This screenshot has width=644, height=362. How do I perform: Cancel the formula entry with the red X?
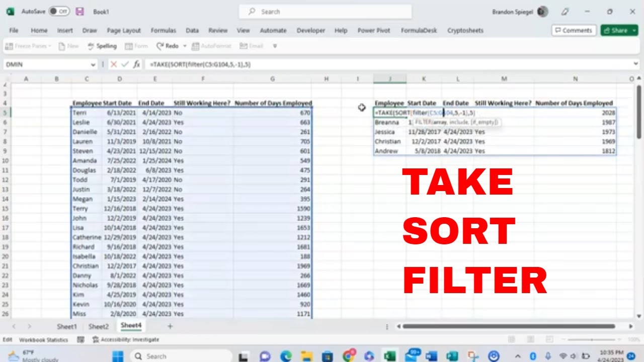point(113,64)
